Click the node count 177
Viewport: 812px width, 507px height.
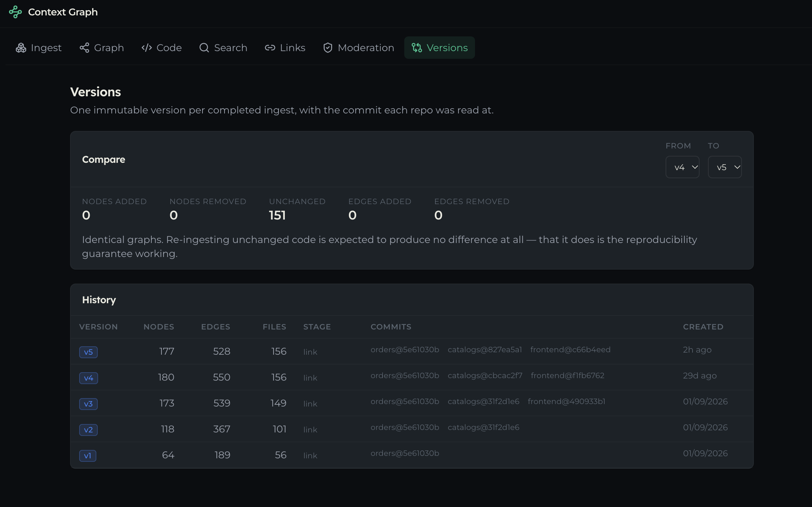tap(167, 351)
